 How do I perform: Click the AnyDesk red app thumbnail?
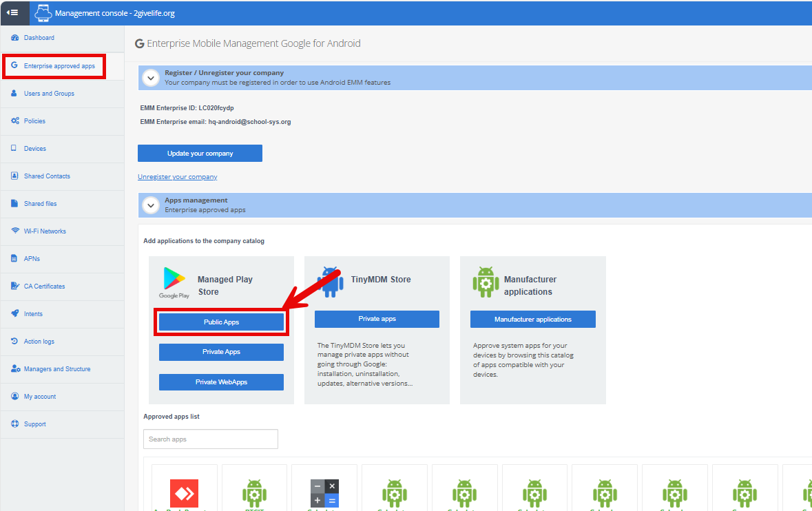point(184,493)
